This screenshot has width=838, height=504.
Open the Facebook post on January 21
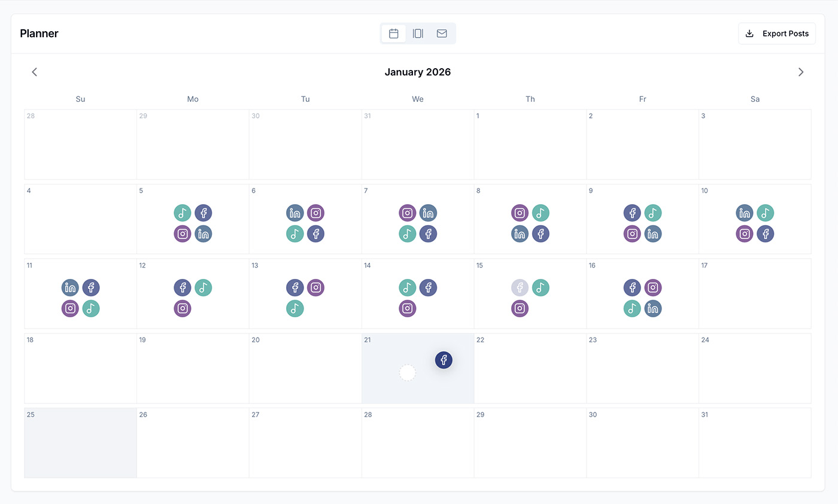444,360
